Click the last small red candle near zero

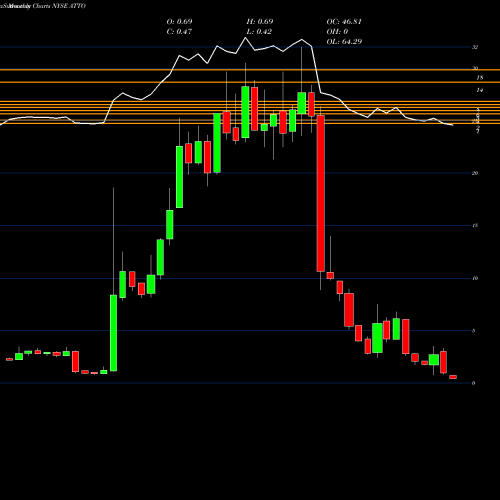pos(453,377)
